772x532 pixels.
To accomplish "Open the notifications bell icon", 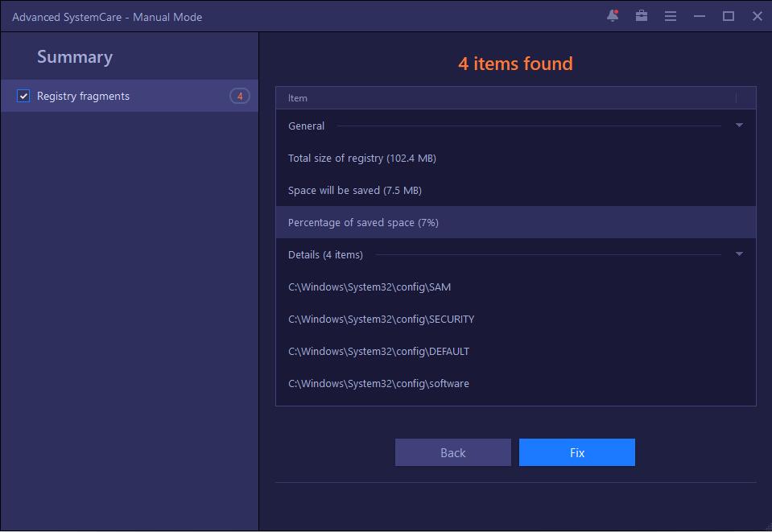I will pos(613,16).
